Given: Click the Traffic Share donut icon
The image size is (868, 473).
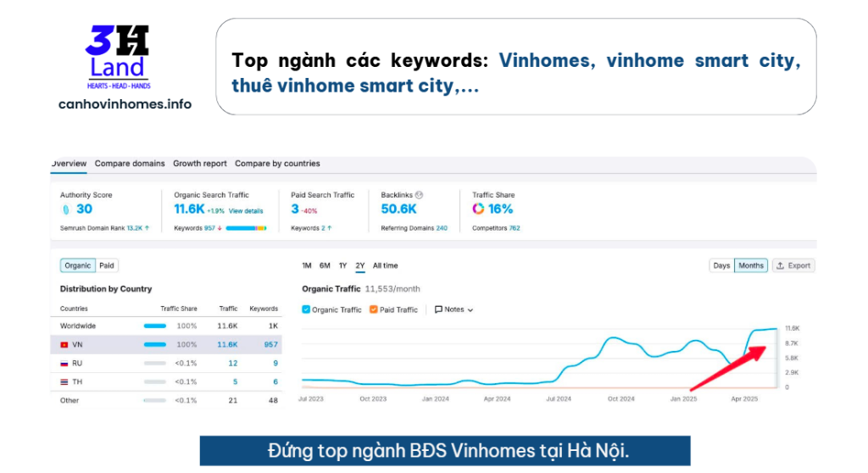Looking at the screenshot, I should (x=478, y=209).
